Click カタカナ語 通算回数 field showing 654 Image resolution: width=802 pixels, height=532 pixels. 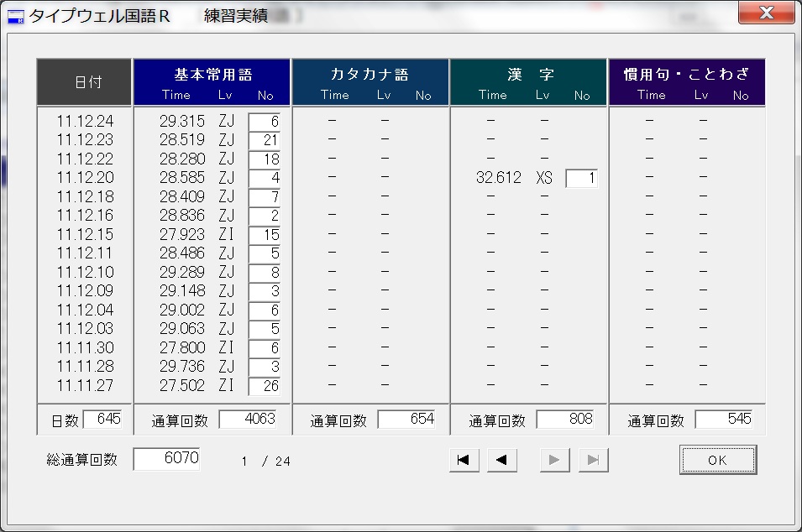pyautogui.click(x=406, y=419)
